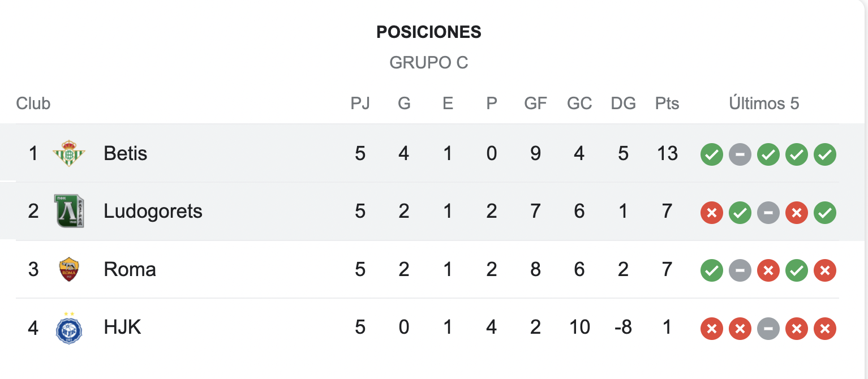Open the HJK team link

click(x=122, y=327)
